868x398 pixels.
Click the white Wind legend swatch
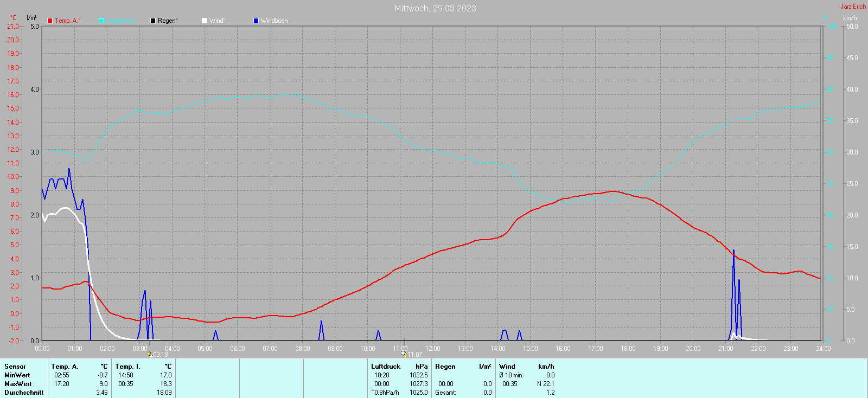tap(205, 21)
